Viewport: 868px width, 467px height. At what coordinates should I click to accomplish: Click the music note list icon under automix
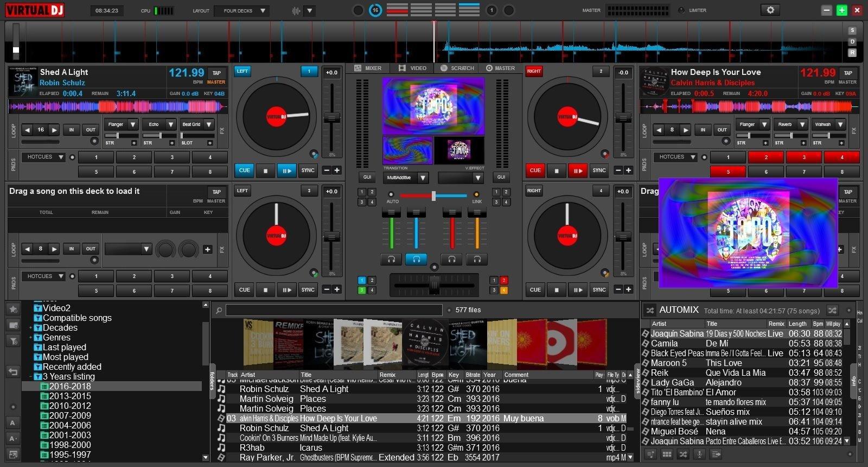(x=650, y=454)
